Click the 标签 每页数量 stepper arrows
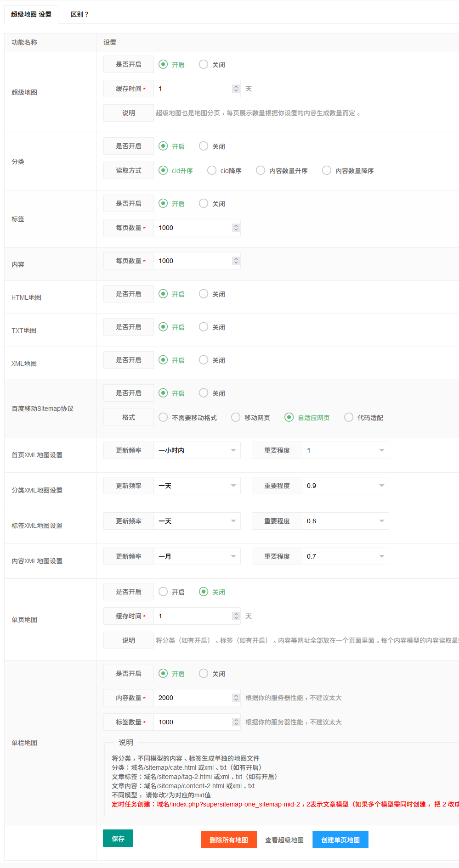 coord(236,228)
